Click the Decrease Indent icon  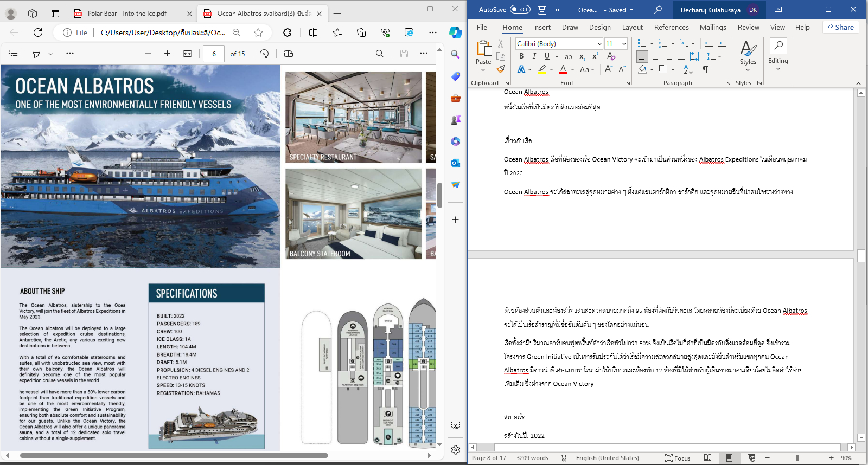tap(709, 43)
